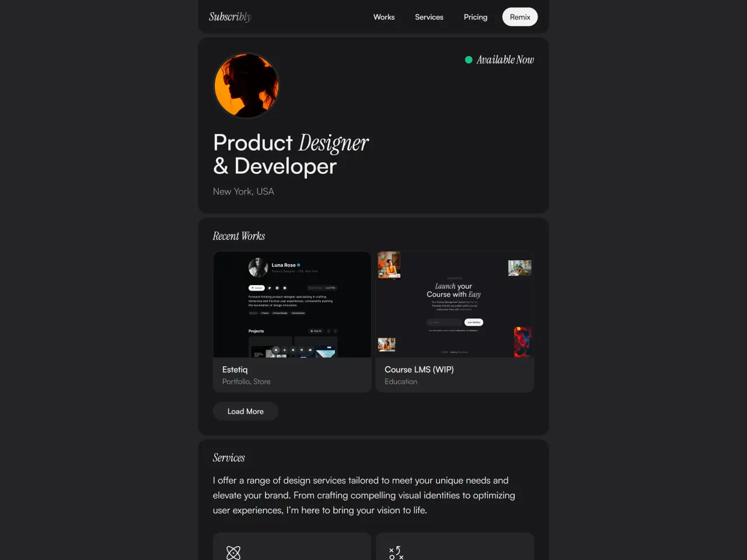Open the Estetiq project thumbnail

click(292, 304)
